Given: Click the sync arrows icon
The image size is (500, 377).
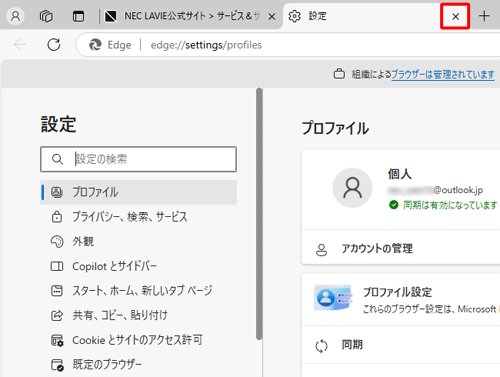Looking at the screenshot, I should (x=321, y=346).
